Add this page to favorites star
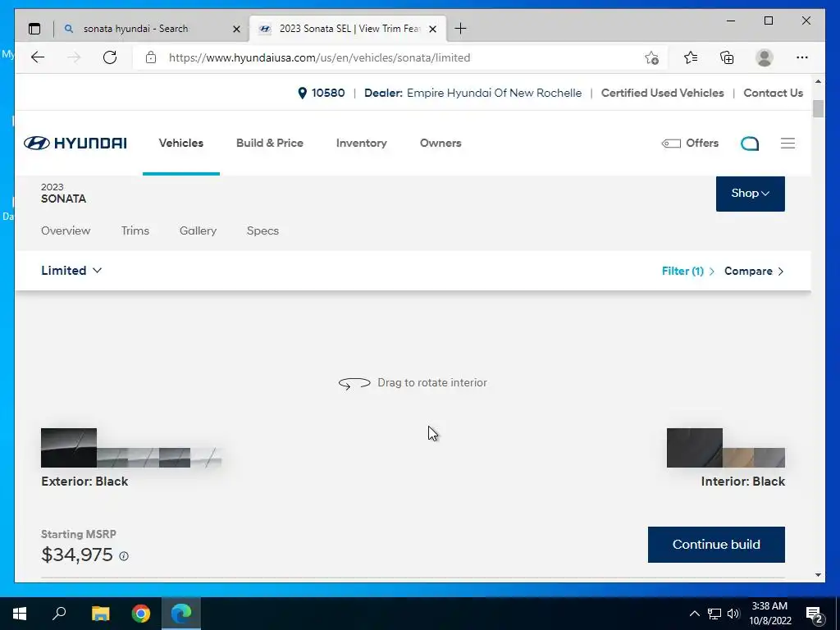 pyautogui.click(x=651, y=58)
